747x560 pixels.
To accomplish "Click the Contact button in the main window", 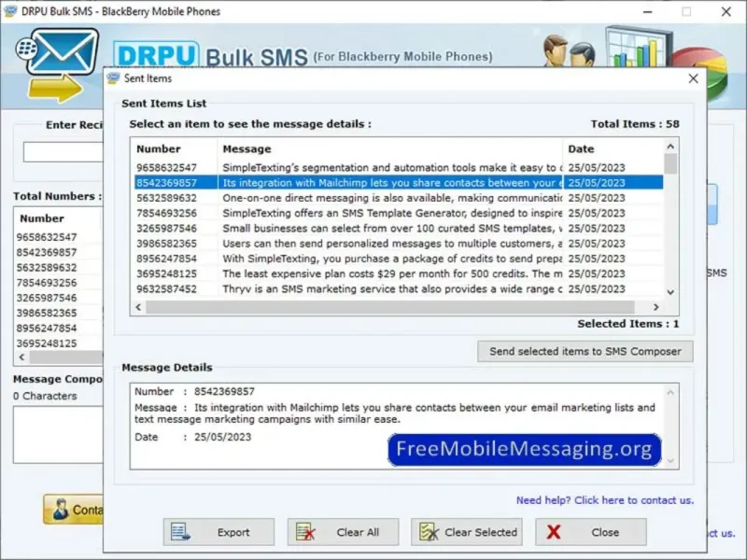I will [x=73, y=510].
